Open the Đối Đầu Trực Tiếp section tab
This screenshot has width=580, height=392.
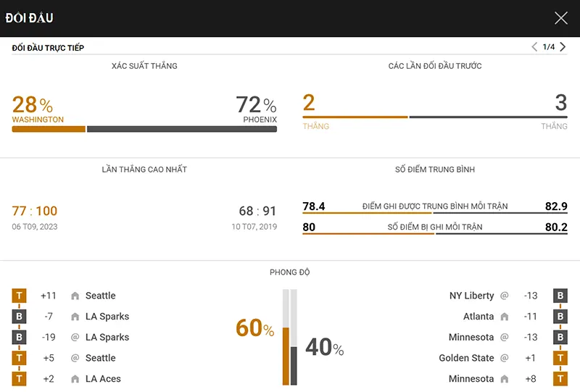pyautogui.click(x=48, y=48)
